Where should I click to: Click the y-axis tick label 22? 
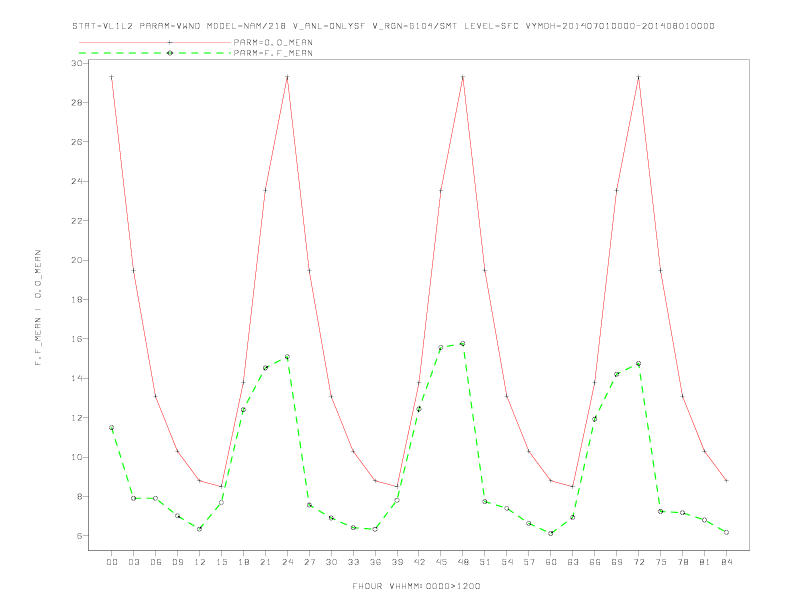click(x=77, y=221)
